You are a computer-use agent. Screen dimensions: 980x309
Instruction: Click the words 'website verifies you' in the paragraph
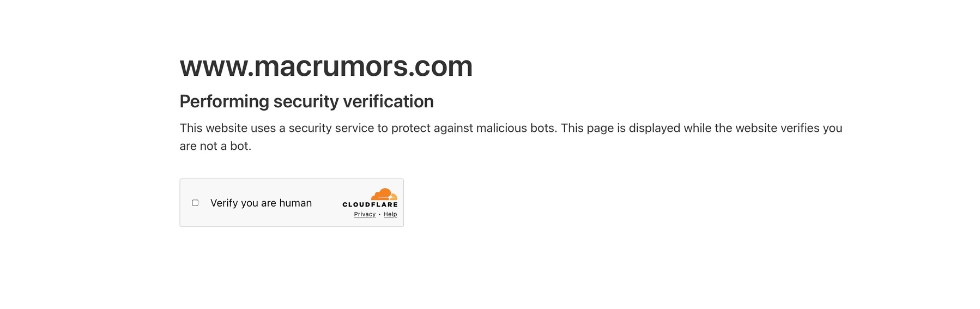[x=789, y=128]
